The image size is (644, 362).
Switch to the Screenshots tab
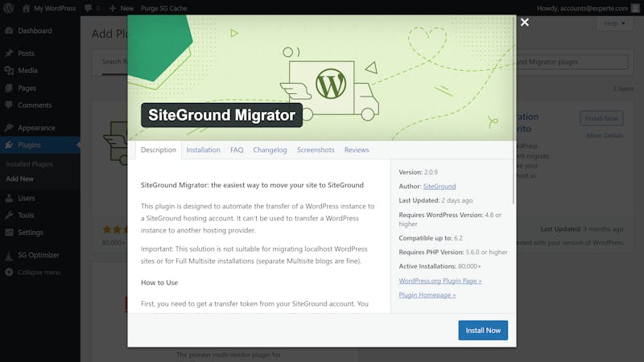pos(316,150)
